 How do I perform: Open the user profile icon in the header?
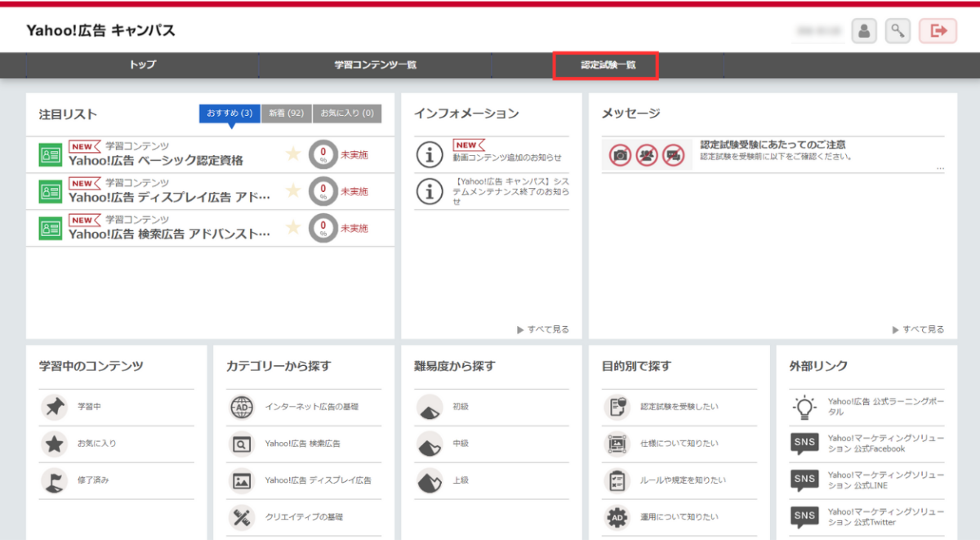click(x=864, y=31)
